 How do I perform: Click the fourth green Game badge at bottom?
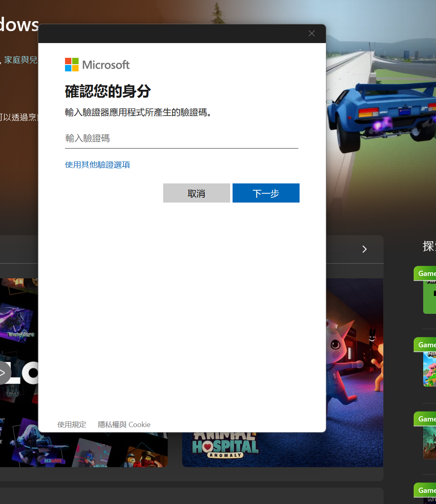click(425, 490)
